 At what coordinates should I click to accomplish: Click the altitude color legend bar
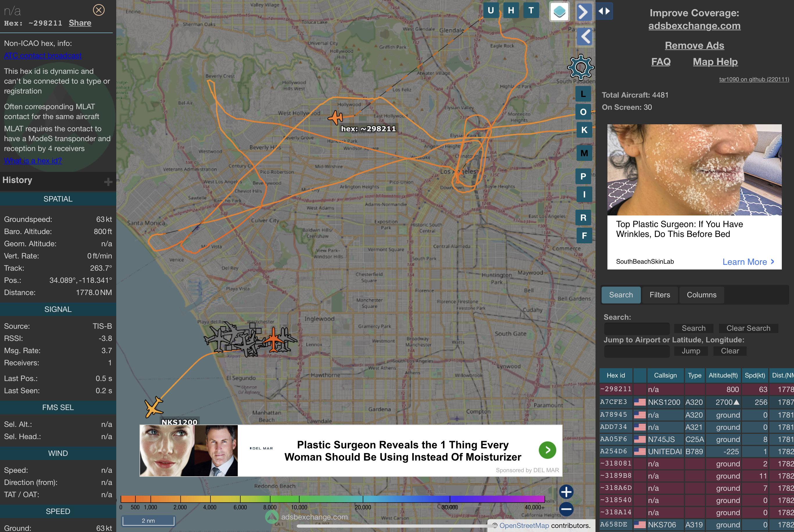[332, 499]
